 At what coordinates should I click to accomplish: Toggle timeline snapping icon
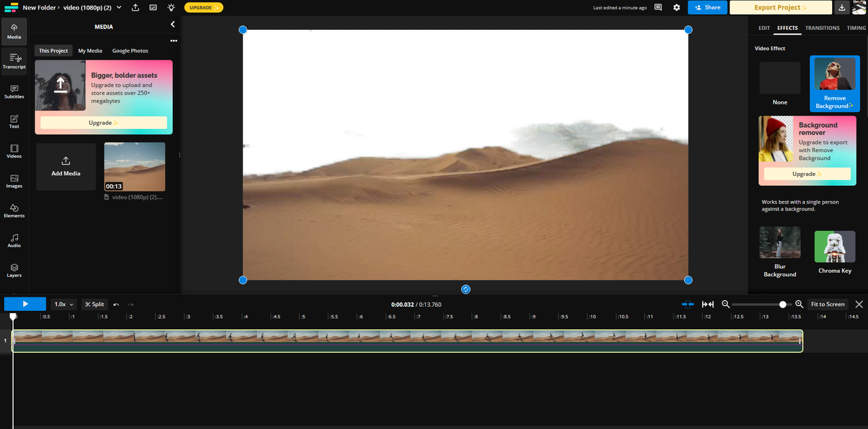pos(688,304)
